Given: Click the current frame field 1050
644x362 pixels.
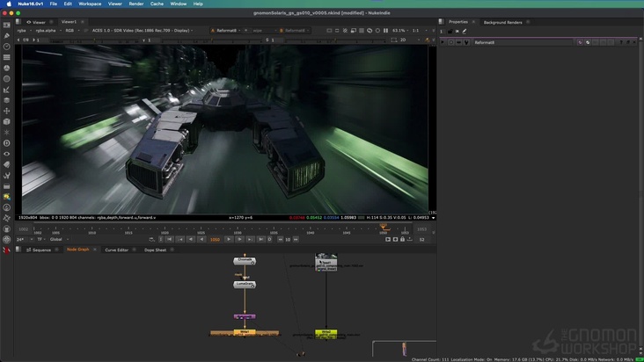Looking at the screenshot, I should pos(215,239).
